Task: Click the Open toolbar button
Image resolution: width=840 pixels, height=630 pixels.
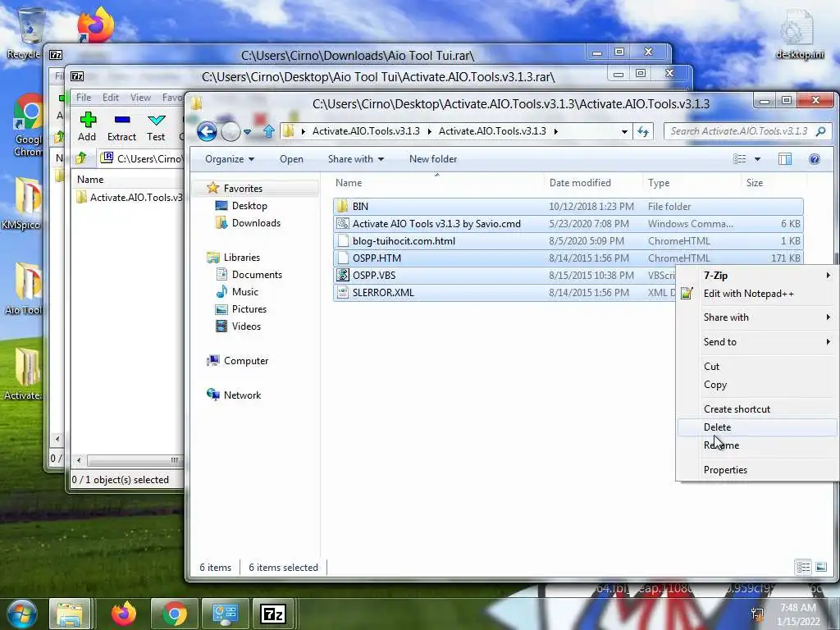Action: 291,159
